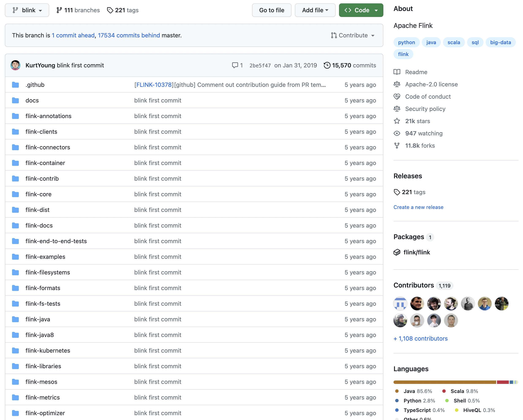Open the flink-contrib folder icon
The image size is (523, 420).
click(15, 179)
